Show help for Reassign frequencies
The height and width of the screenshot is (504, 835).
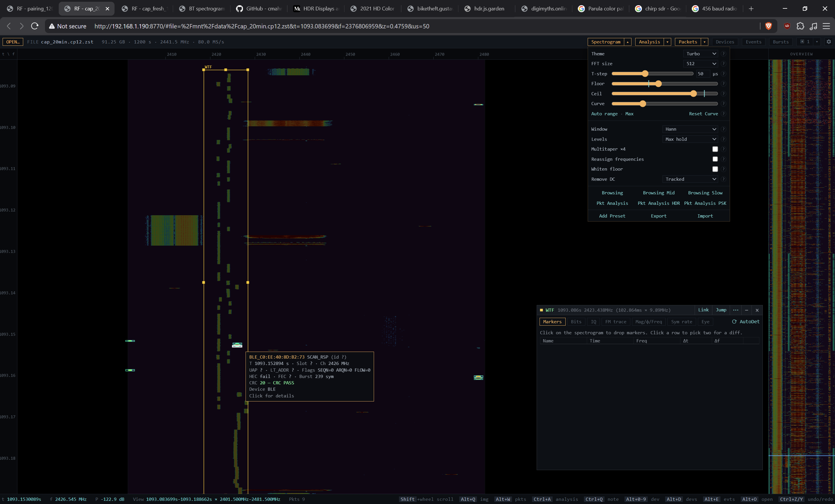click(723, 159)
